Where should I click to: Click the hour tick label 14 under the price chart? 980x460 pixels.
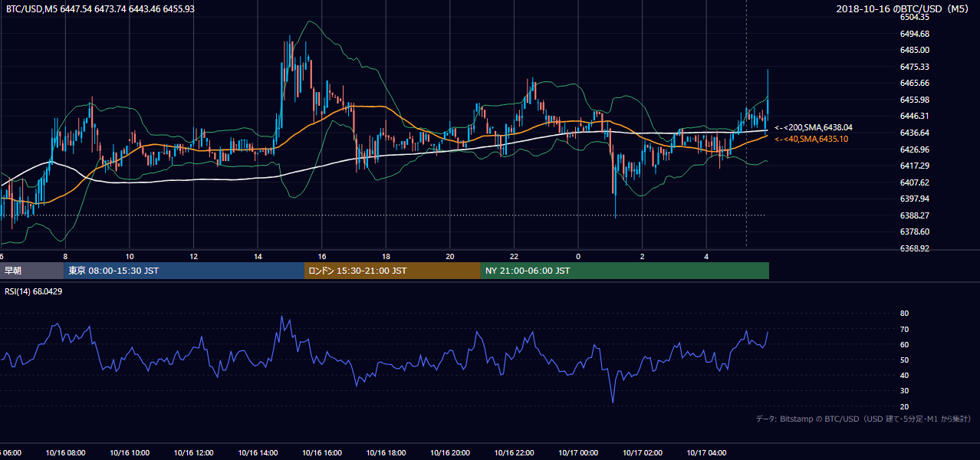click(x=258, y=256)
